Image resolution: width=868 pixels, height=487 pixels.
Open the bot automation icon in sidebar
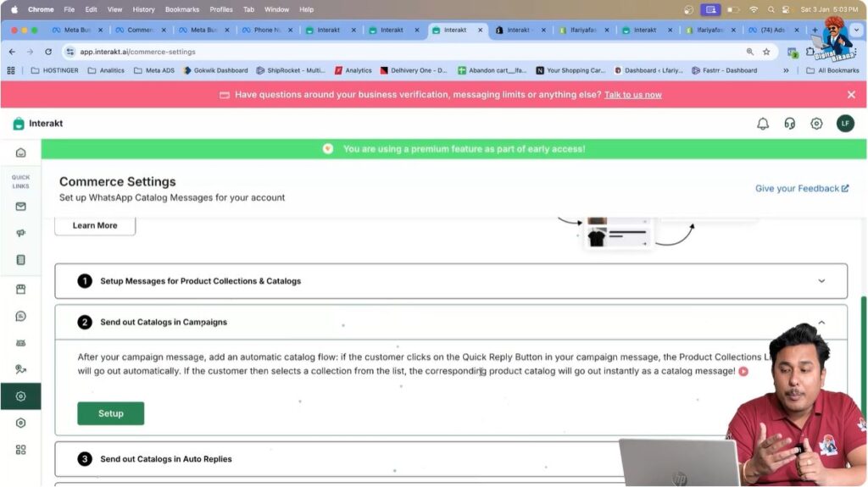coord(20,343)
